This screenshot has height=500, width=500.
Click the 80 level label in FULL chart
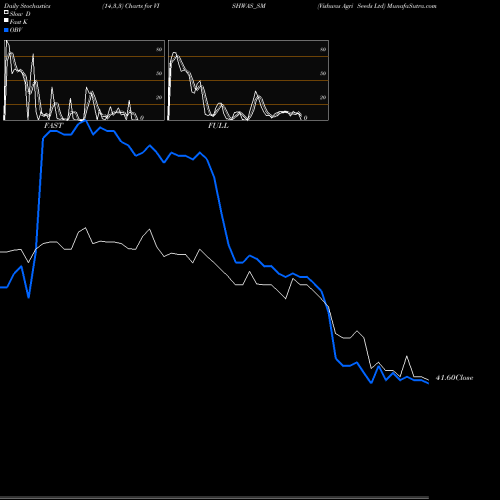tap(323, 49)
